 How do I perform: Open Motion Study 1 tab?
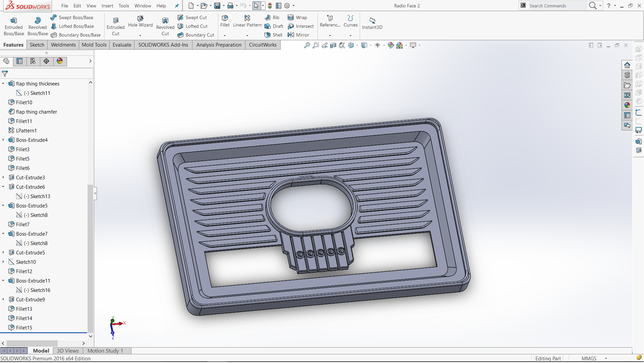tap(105, 351)
